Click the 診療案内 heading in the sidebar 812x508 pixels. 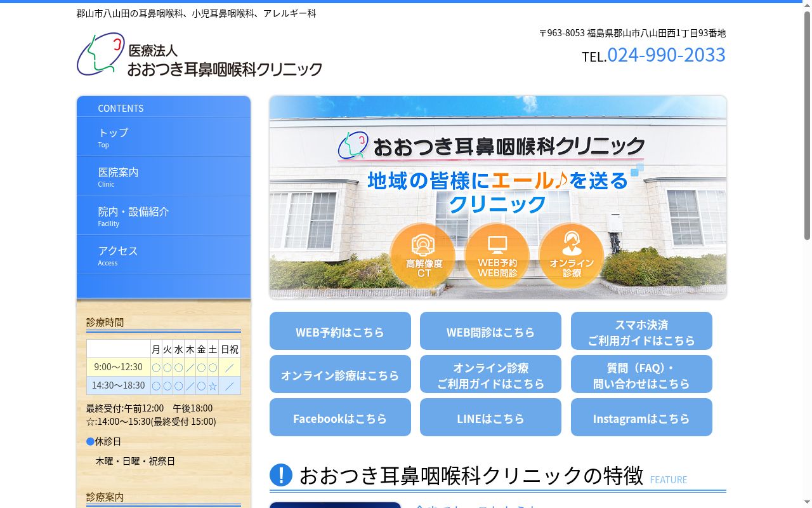105,497
